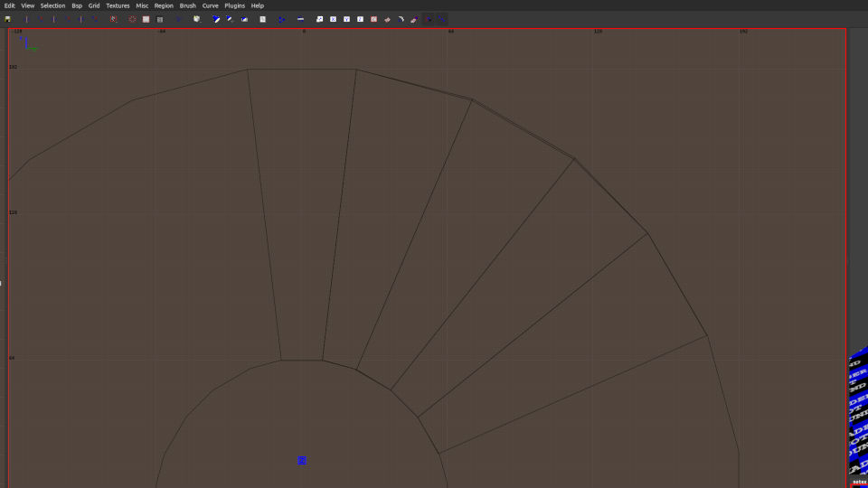This screenshot has height=488, width=868.
Task: Expand the Curve menu
Action: point(210,5)
